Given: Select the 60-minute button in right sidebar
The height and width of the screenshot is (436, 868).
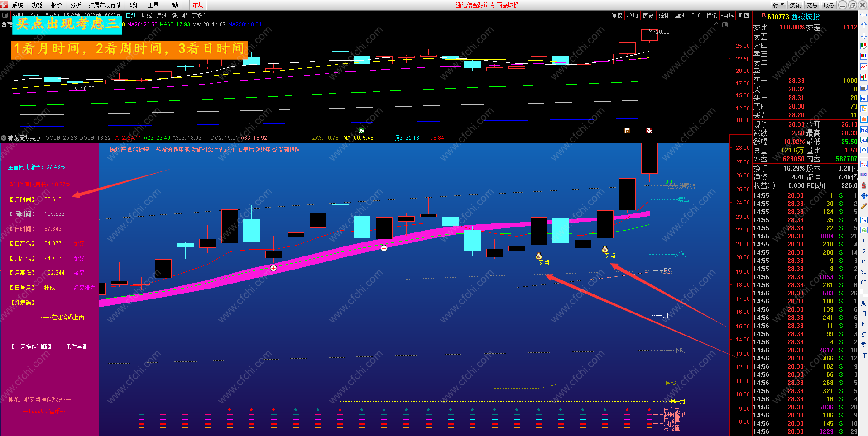Looking at the screenshot, I should coord(863,282).
